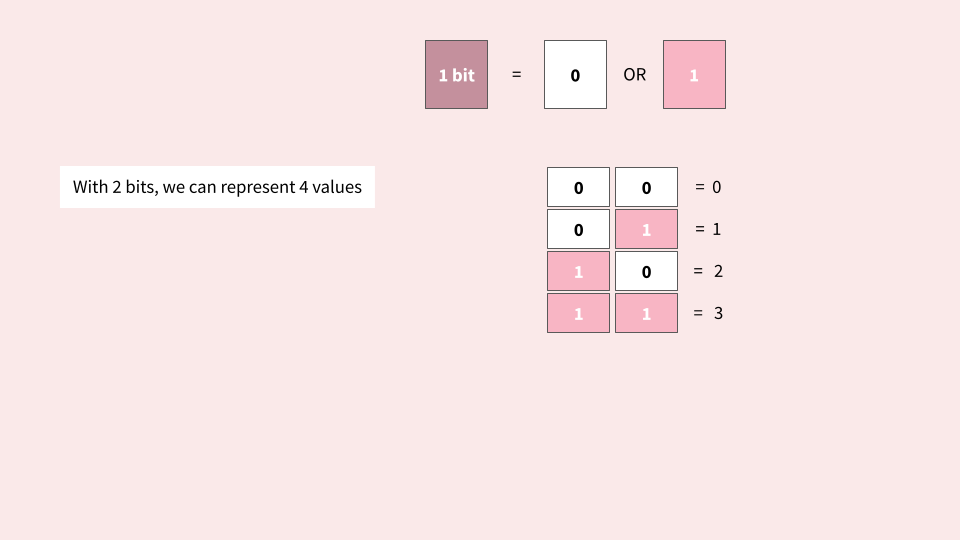
Task: Click the '= 1' result label
Action: pyautogui.click(x=708, y=229)
